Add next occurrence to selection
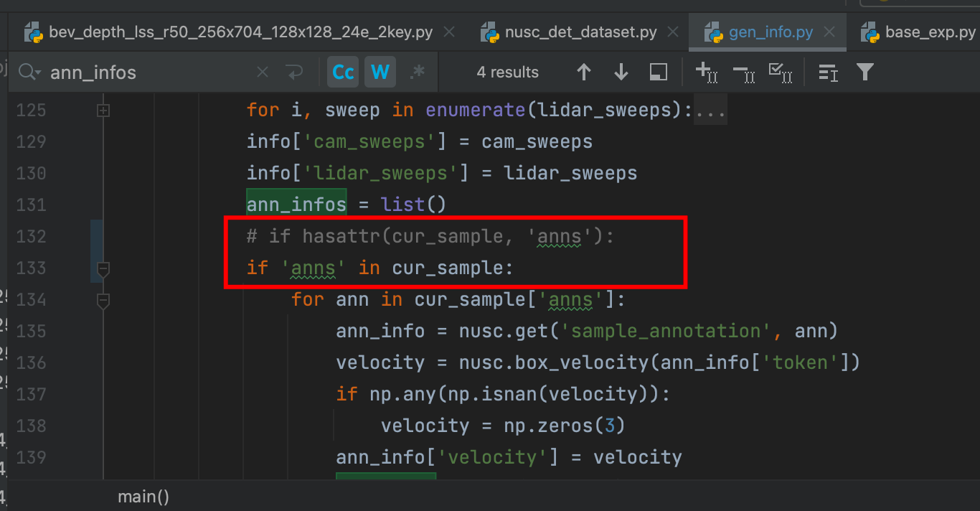The width and height of the screenshot is (980, 511). click(707, 72)
